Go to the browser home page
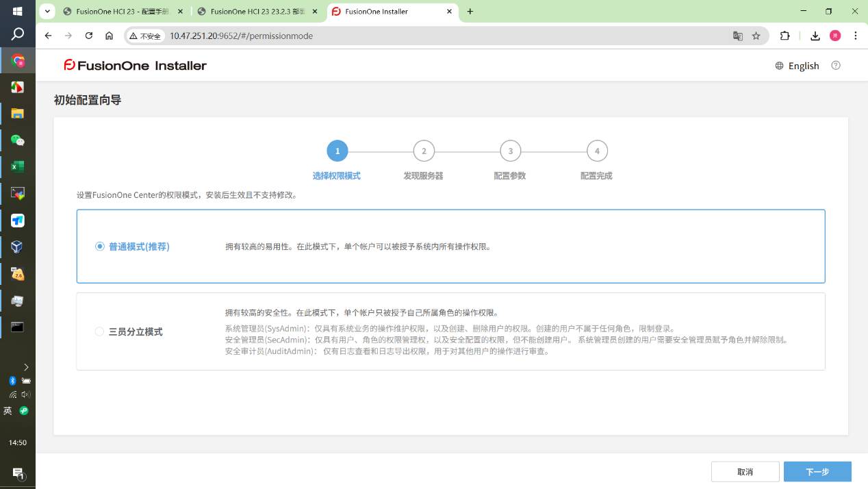 tap(109, 36)
